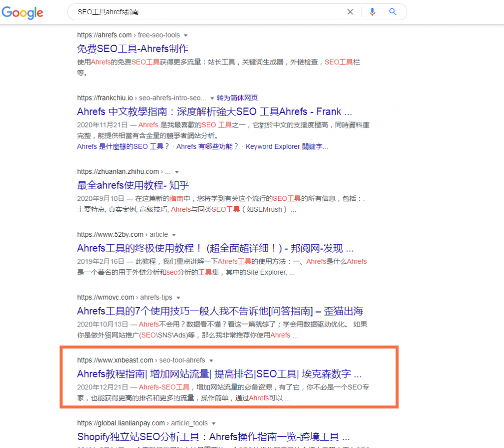The height and width of the screenshot is (448, 504).
Task: Expand dropdown arrow beside www.xnbeast.com URL
Action: click(211, 360)
